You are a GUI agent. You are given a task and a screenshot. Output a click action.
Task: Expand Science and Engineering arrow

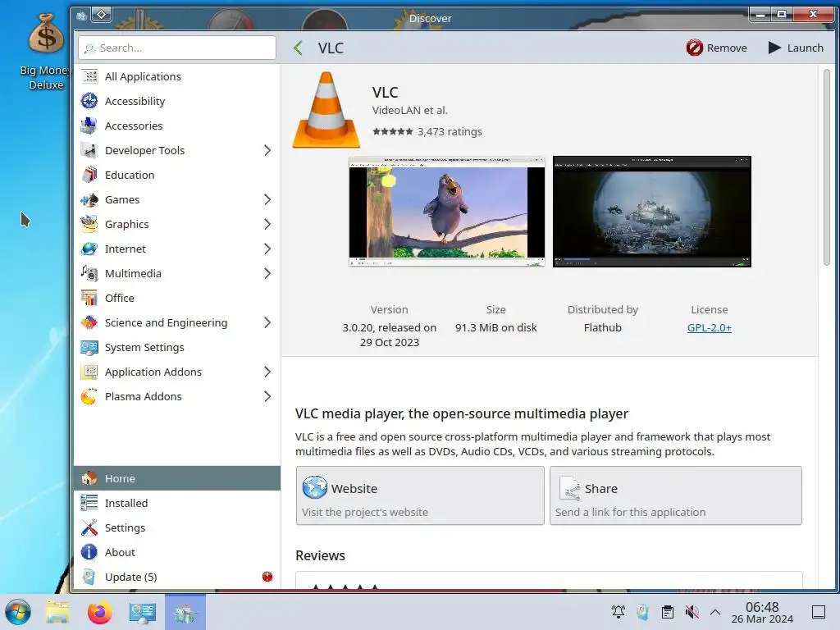267,322
